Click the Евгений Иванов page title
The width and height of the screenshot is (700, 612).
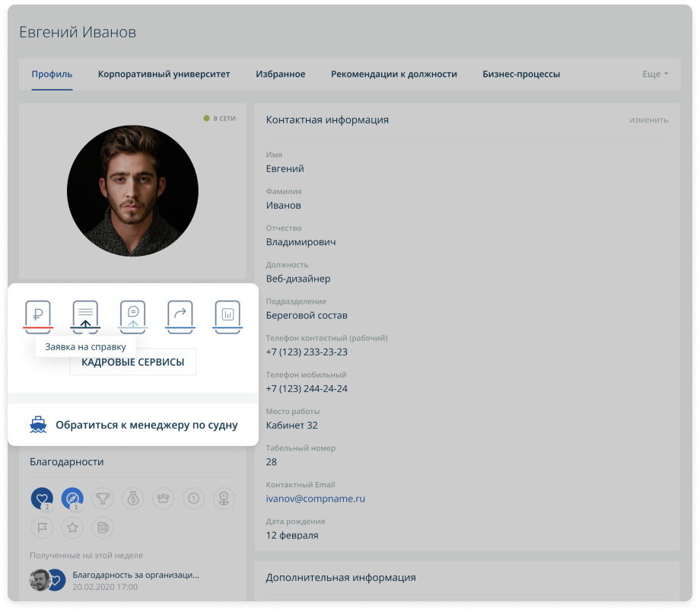(x=78, y=32)
